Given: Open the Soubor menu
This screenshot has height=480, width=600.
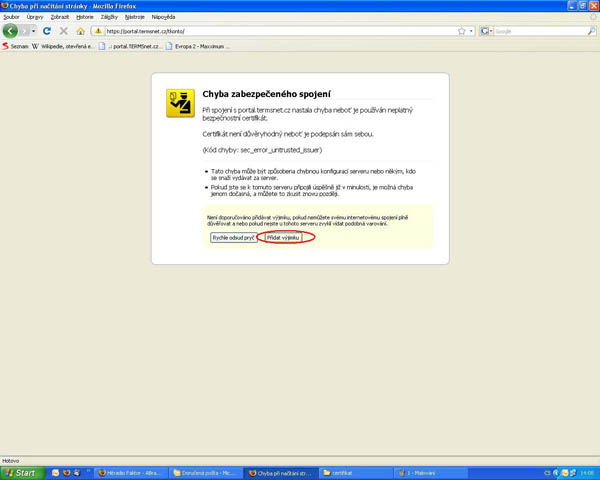Looking at the screenshot, I should coord(11,17).
